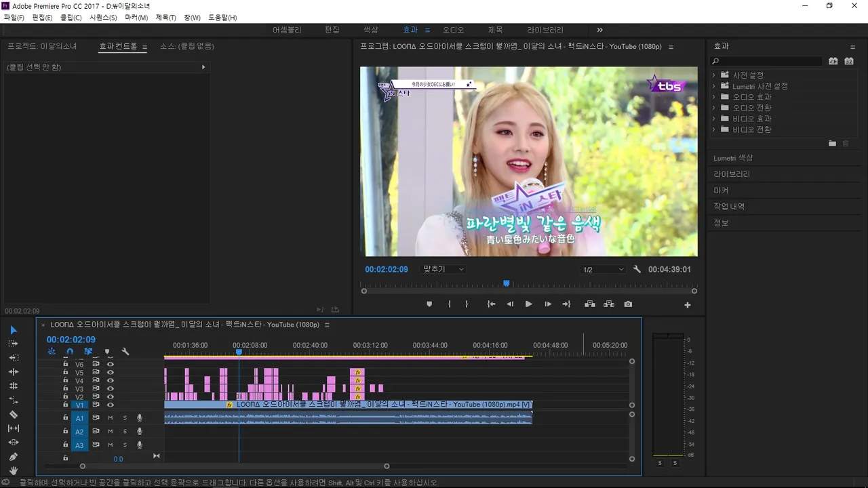Open playback resolution dropdown showing 1/2
The height and width of the screenshot is (488, 868).
(603, 269)
